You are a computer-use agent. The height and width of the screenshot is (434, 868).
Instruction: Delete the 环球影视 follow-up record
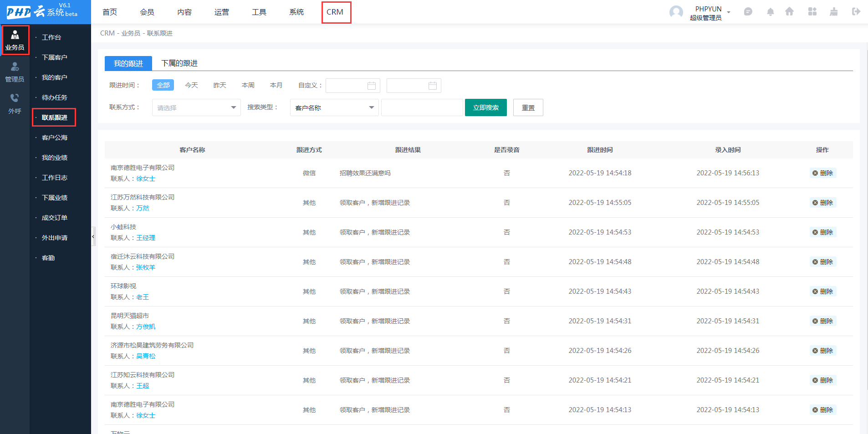coord(822,291)
